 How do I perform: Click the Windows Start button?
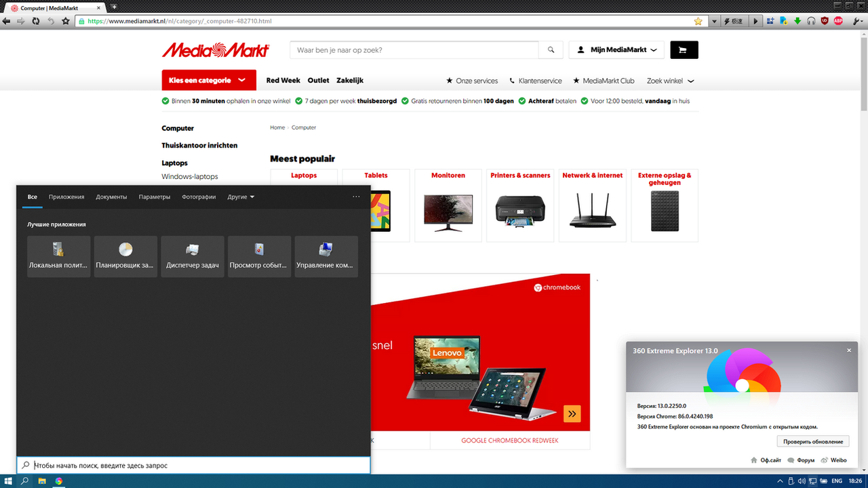8,481
